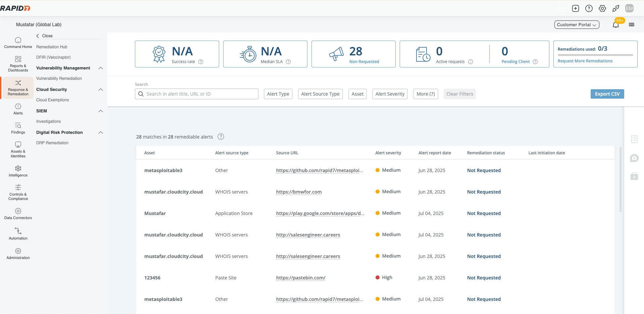
Task: Go to the Intelligence section
Action: (17, 172)
